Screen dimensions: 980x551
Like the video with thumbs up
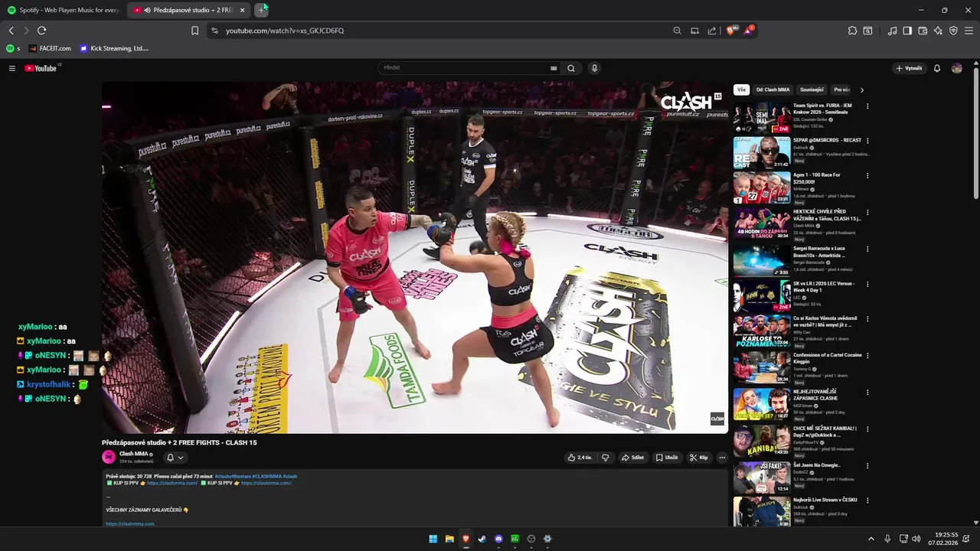click(580, 458)
